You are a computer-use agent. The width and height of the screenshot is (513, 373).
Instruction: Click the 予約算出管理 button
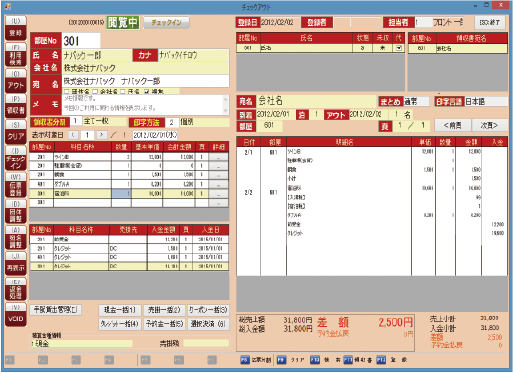coord(56,310)
